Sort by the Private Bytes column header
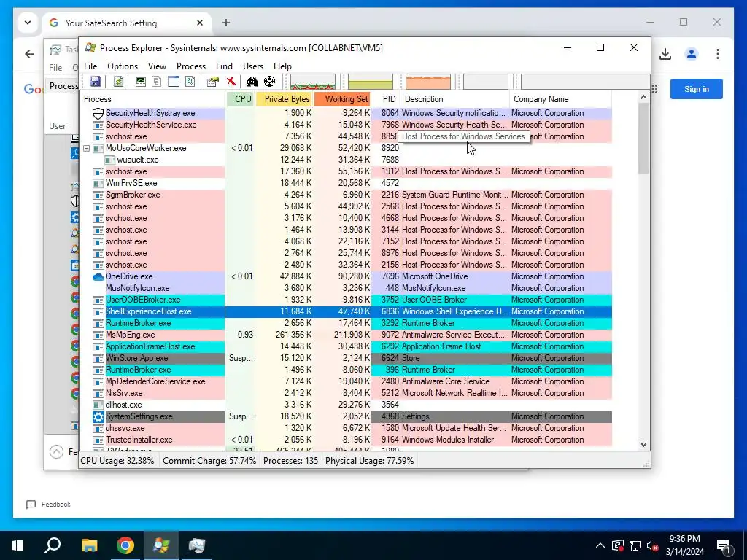The image size is (747, 560). click(285, 99)
